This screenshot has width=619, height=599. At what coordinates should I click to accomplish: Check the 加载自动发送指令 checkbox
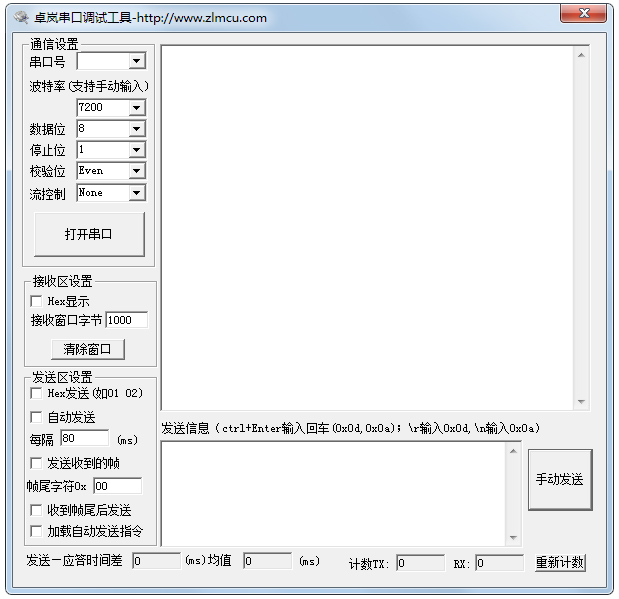coord(36,531)
